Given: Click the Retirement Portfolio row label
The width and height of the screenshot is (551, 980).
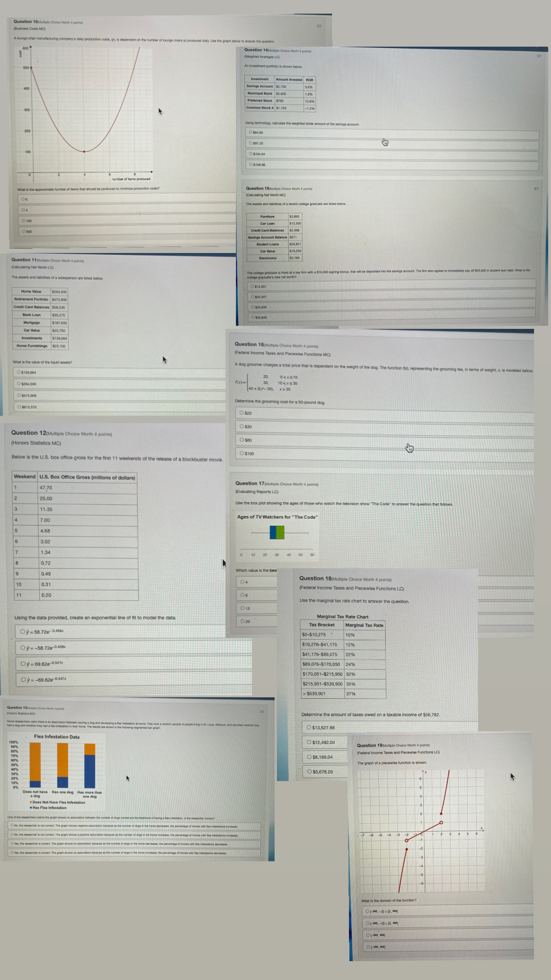Looking at the screenshot, I should click(31, 299).
